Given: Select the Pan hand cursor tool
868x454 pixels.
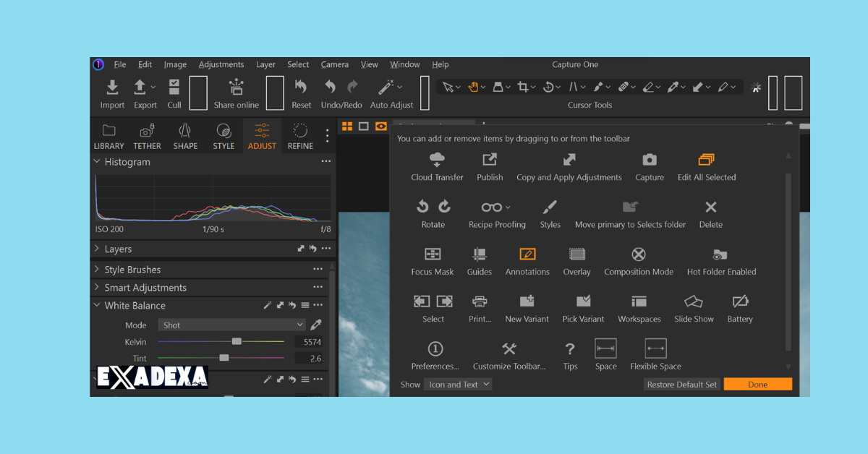Looking at the screenshot, I should click(x=475, y=86).
